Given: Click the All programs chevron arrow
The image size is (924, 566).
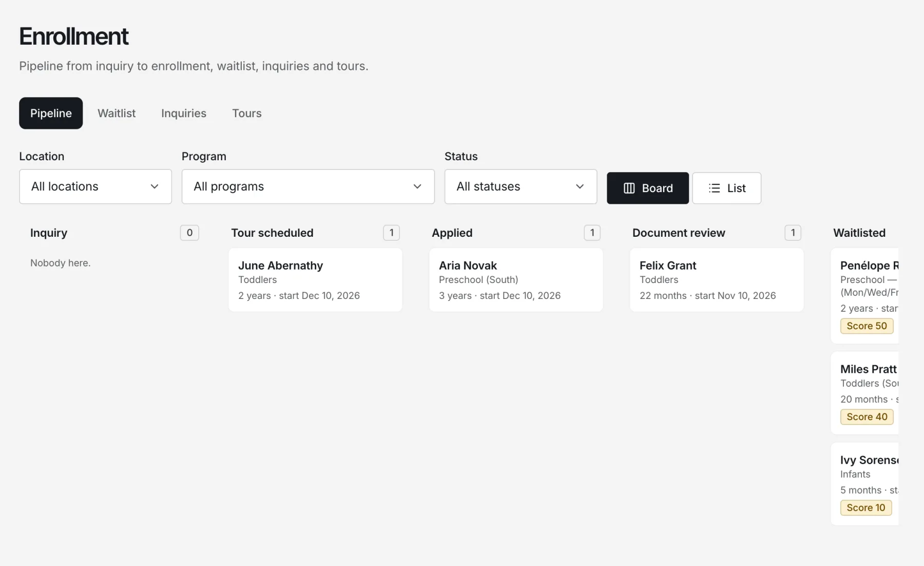Looking at the screenshot, I should point(417,186).
